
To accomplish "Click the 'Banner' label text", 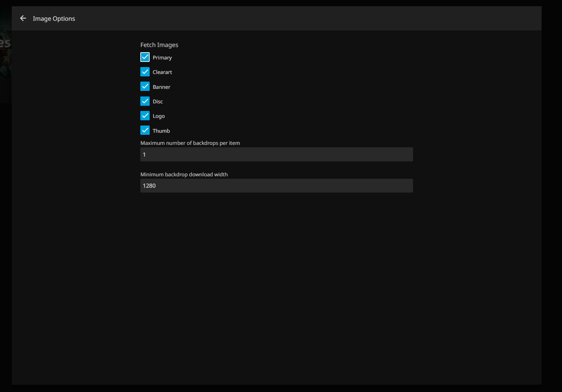I will click(x=161, y=87).
